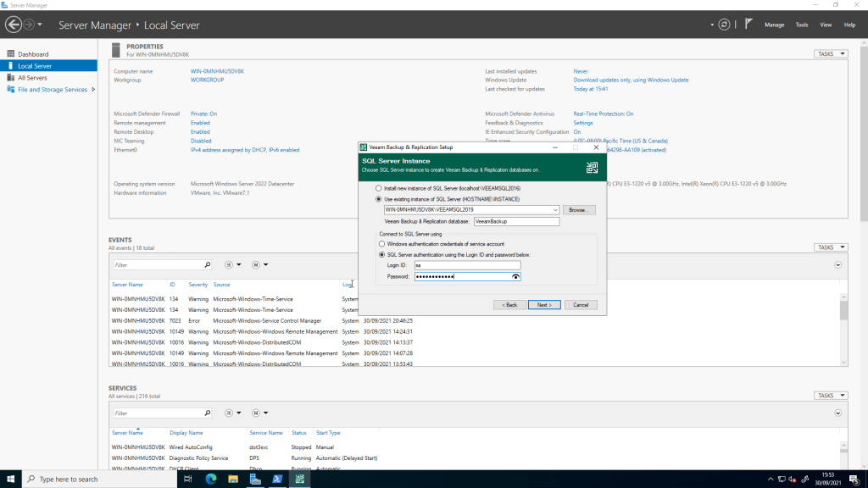
Task: Choose Windows authentication credentials of service account
Action: tap(381, 244)
